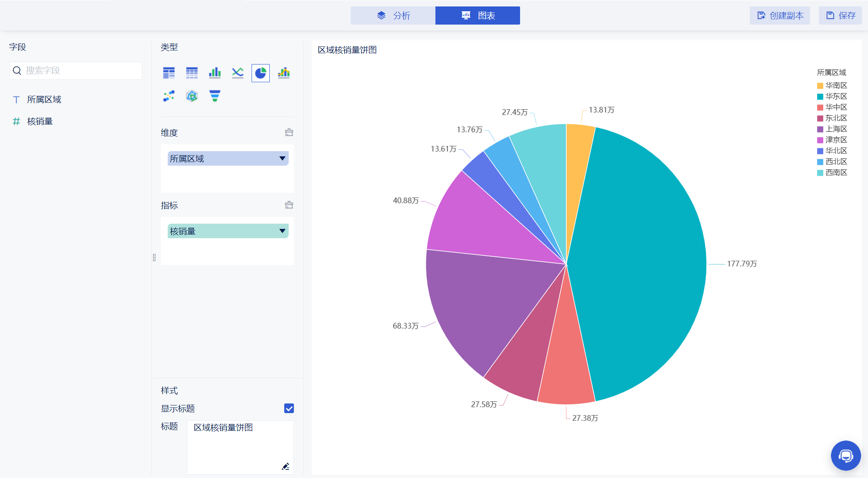Select the detail table chart type
868x478 pixels.
coord(192,73)
